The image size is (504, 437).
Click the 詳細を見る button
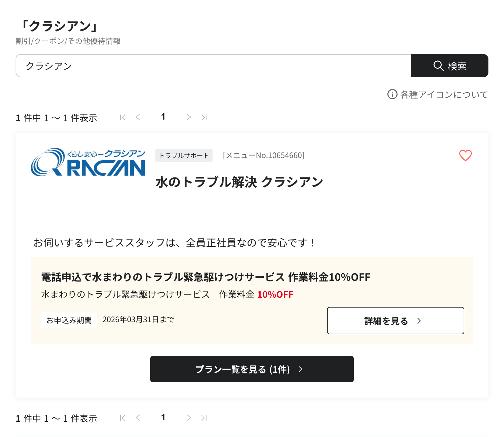tap(395, 321)
